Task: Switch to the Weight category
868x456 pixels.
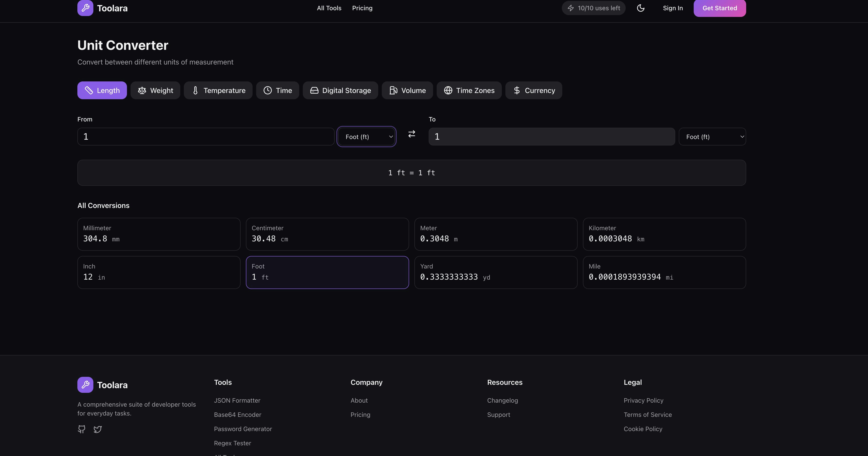Action: click(x=155, y=90)
